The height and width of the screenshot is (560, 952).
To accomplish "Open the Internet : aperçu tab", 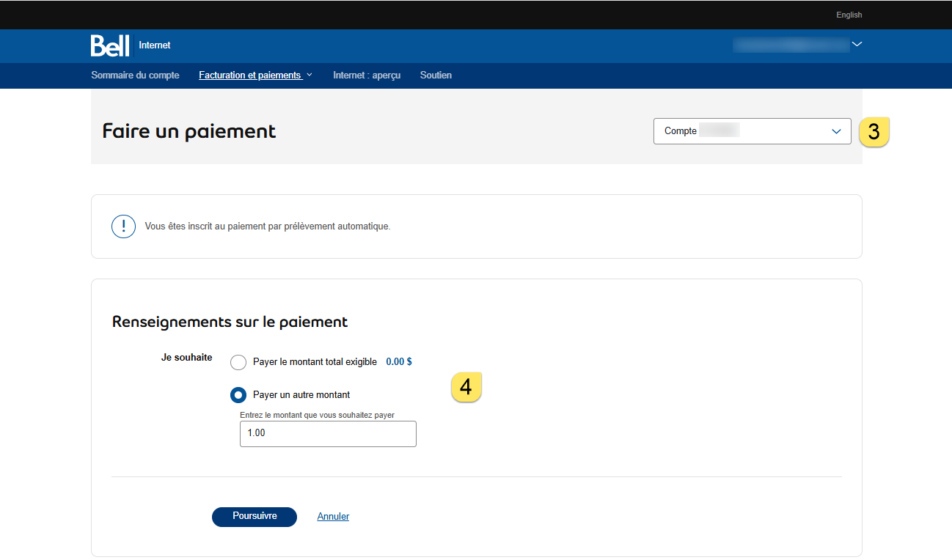I will pyautogui.click(x=367, y=75).
